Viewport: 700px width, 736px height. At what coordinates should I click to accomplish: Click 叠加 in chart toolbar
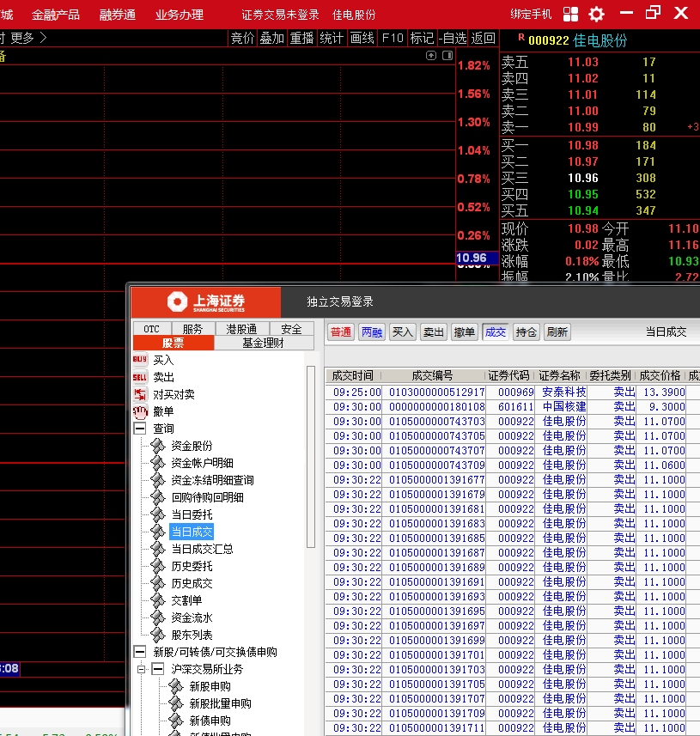point(272,38)
